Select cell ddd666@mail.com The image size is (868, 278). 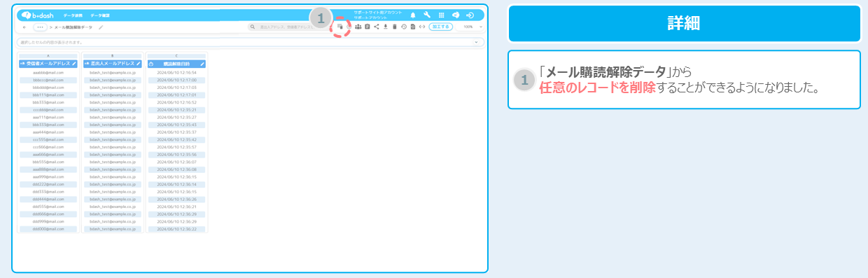[x=48, y=214]
